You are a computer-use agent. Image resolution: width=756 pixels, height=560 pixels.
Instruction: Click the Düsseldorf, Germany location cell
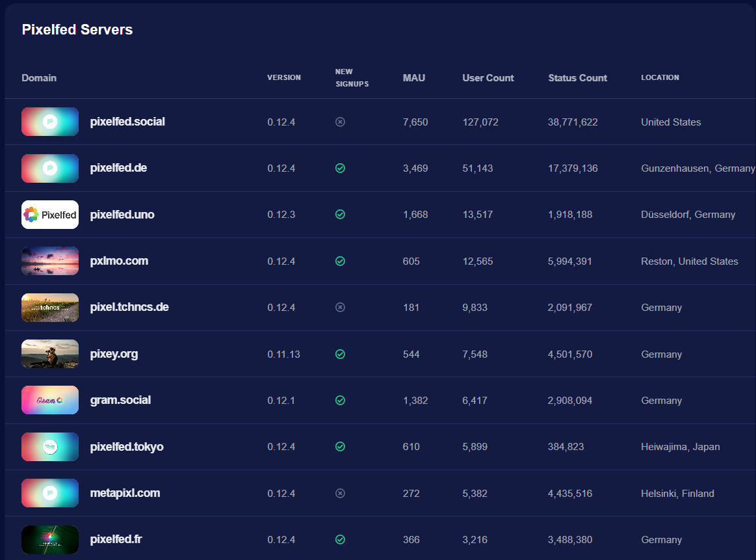(x=688, y=215)
